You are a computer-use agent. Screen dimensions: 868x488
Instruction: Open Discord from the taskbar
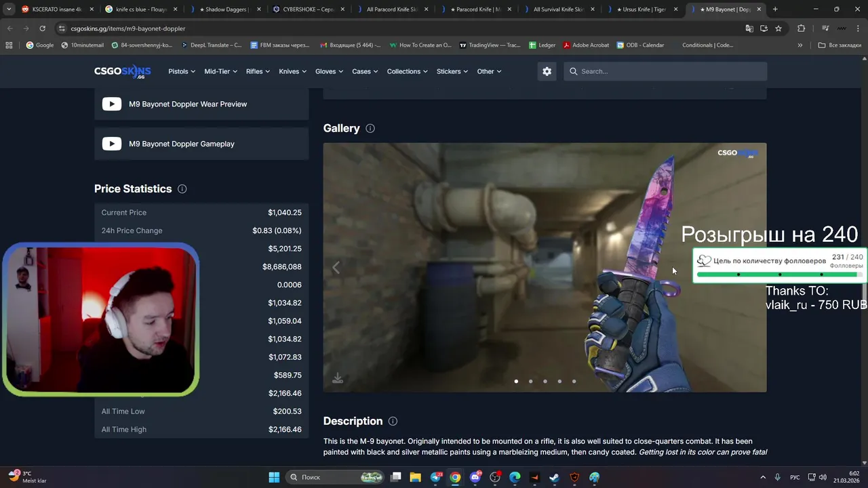click(475, 477)
